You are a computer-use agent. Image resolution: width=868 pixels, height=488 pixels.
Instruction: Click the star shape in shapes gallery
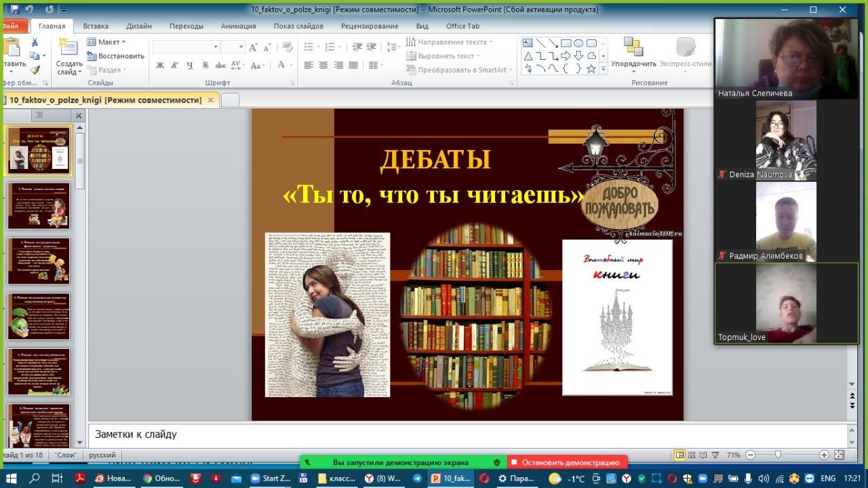591,69
